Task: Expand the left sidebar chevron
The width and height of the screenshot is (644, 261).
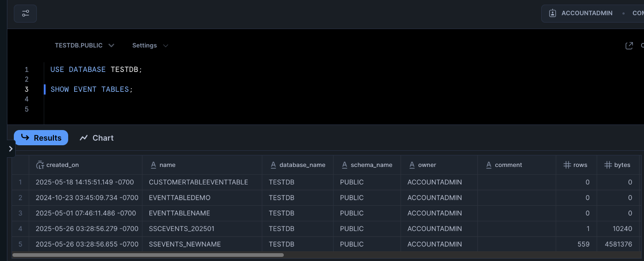Action: coord(11,149)
